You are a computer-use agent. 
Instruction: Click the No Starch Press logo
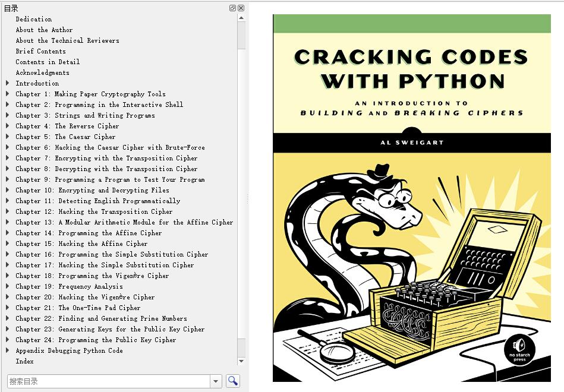pos(519,350)
